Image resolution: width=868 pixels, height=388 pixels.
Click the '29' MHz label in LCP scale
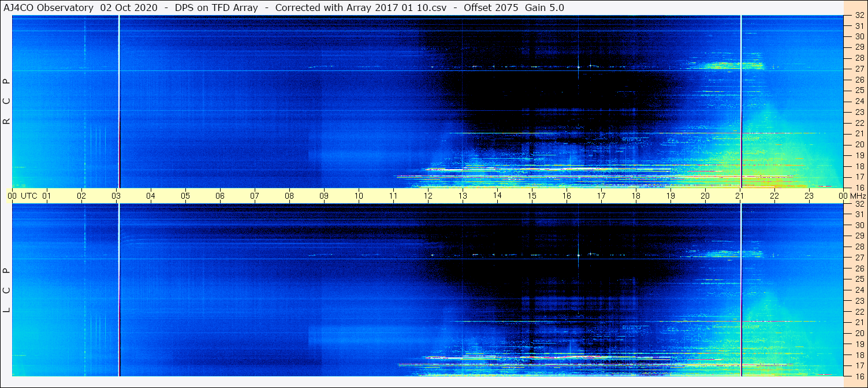(859, 236)
